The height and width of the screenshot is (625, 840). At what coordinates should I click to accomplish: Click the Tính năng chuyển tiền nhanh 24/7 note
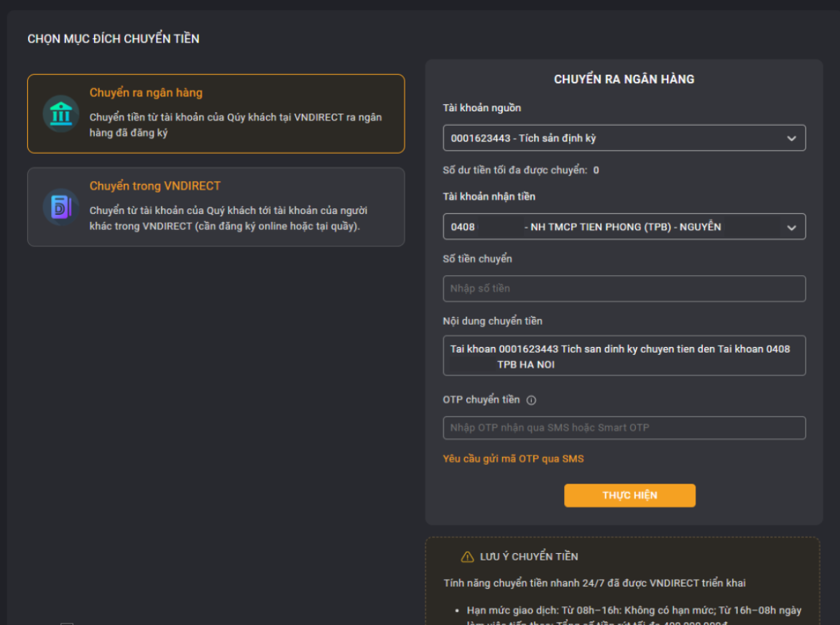click(x=595, y=583)
